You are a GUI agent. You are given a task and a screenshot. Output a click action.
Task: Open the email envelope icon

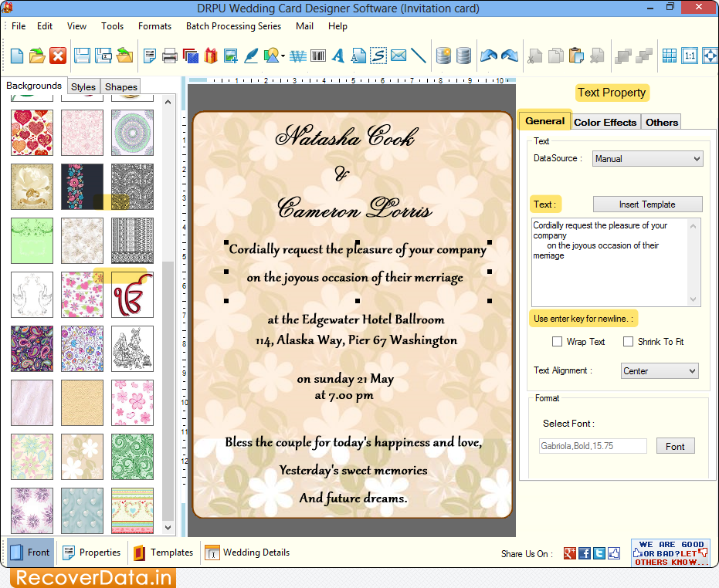click(x=398, y=56)
